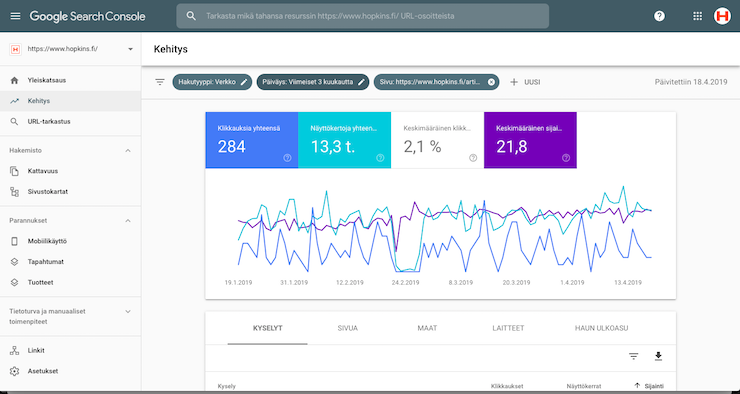This screenshot has height=394, width=740.
Task: Open the Linkit page
Action: (71, 351)
